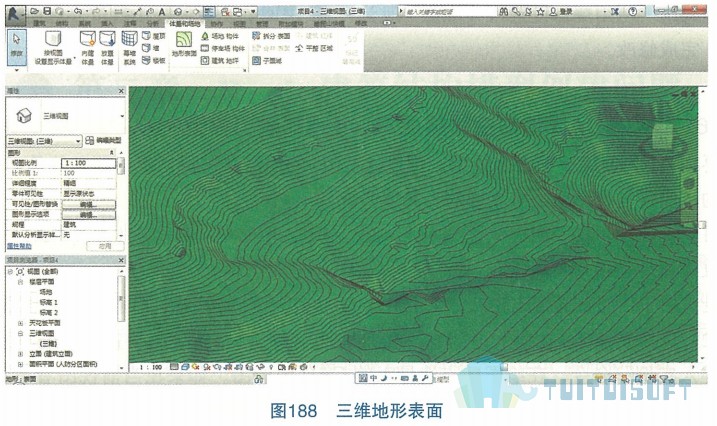Click the 视图比例 1:100 value field
The height and width of the screenshot is (426, 717).
(89, 163)
